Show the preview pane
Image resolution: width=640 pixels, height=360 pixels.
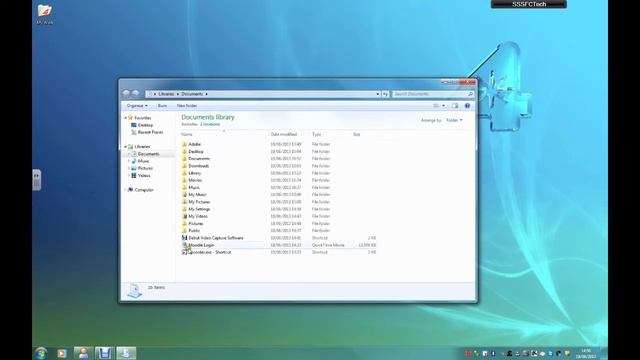(x=455, y=106)
